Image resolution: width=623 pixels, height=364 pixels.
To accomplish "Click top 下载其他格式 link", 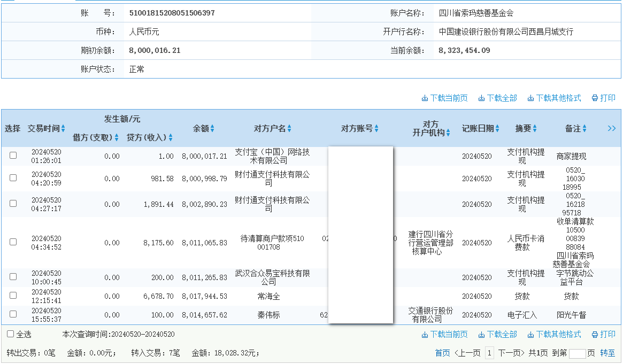I will pos(554,98).
